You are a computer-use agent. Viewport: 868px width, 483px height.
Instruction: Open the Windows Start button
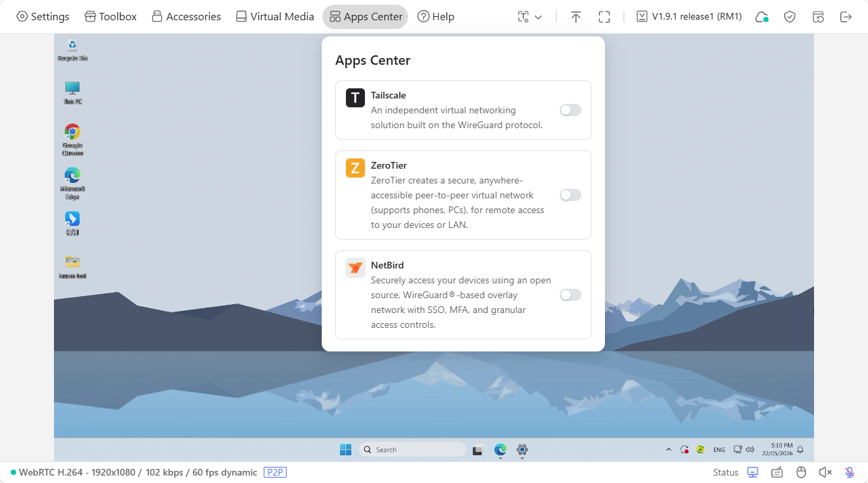345,449
